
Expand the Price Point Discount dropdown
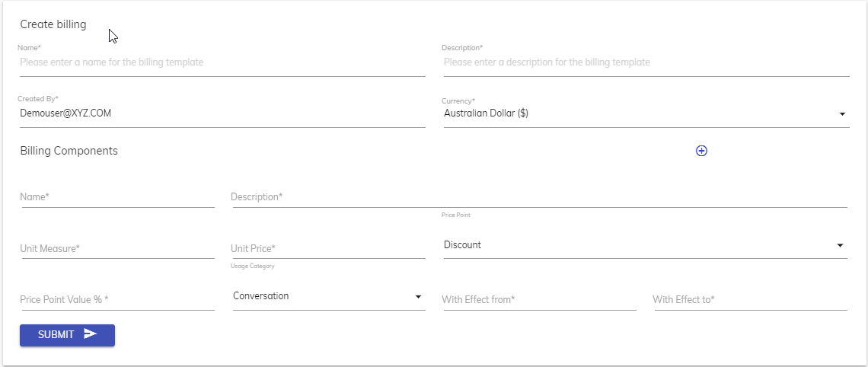[840, 245]
